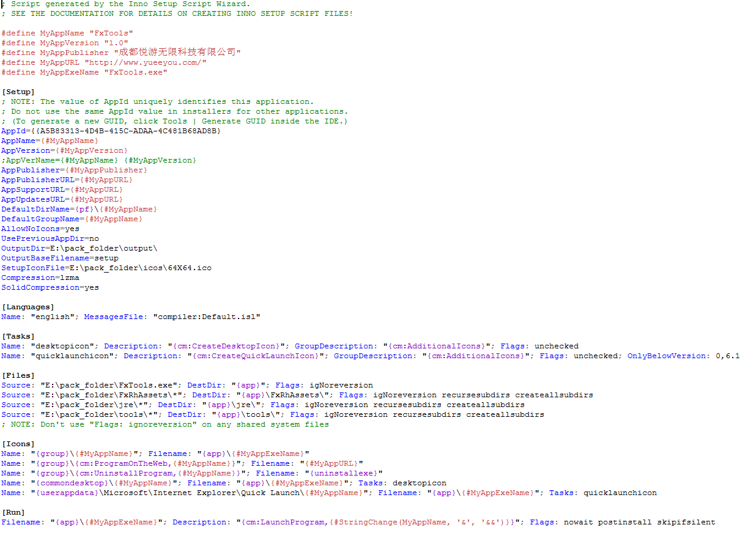Screen dimensions: 756x533
Task: Select the commented-out ;AppVerName line
Action: (x=99, y=160)
